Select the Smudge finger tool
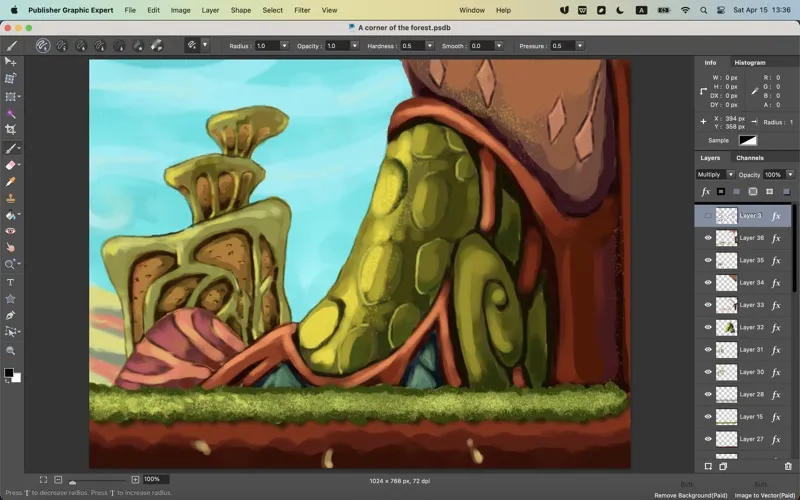Viewport: 800px width, 500px height. [x=10, y=247]
